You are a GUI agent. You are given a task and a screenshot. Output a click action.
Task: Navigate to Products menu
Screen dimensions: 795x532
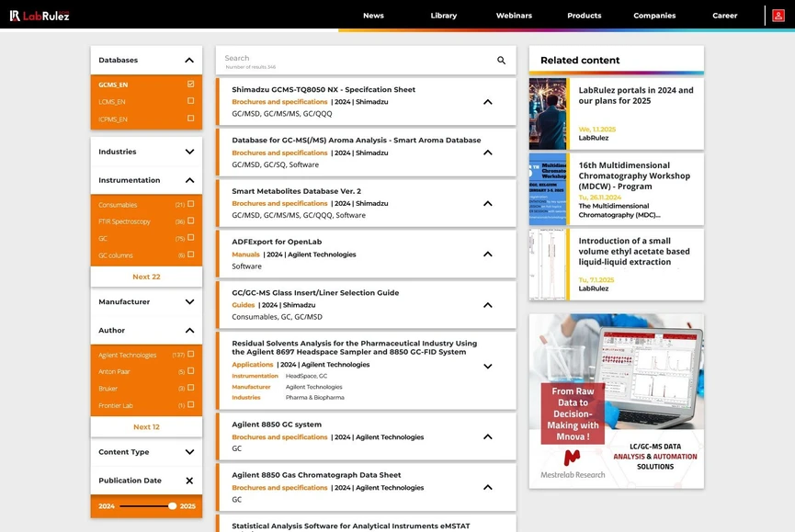tap(585, 16)
